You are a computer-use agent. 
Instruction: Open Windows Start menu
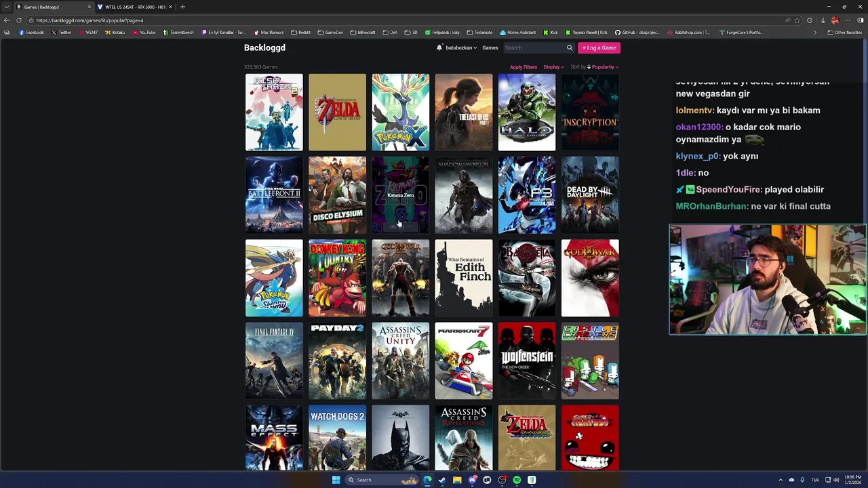[336, 480]
